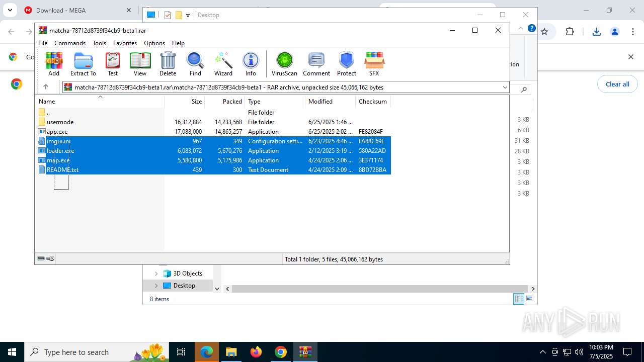Select the parent '..' folder entry
Screen dimensions: 644x362
(213, 113)
